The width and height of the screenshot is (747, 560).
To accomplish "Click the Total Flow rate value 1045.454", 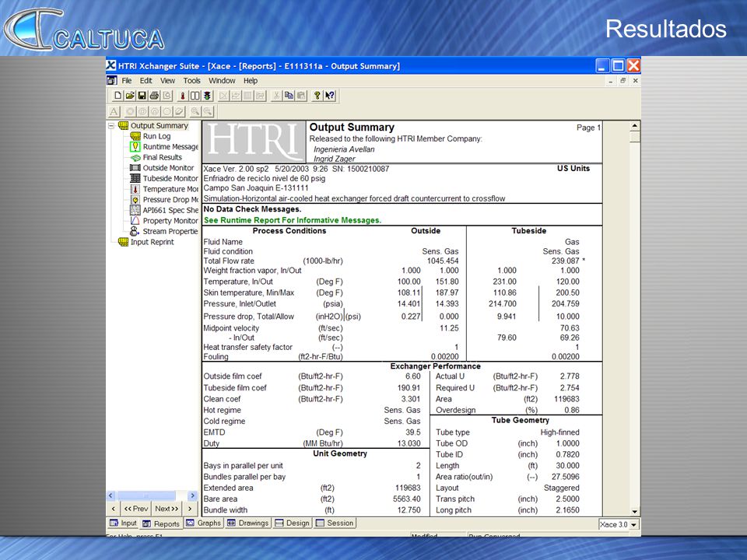I will (443, 261).
